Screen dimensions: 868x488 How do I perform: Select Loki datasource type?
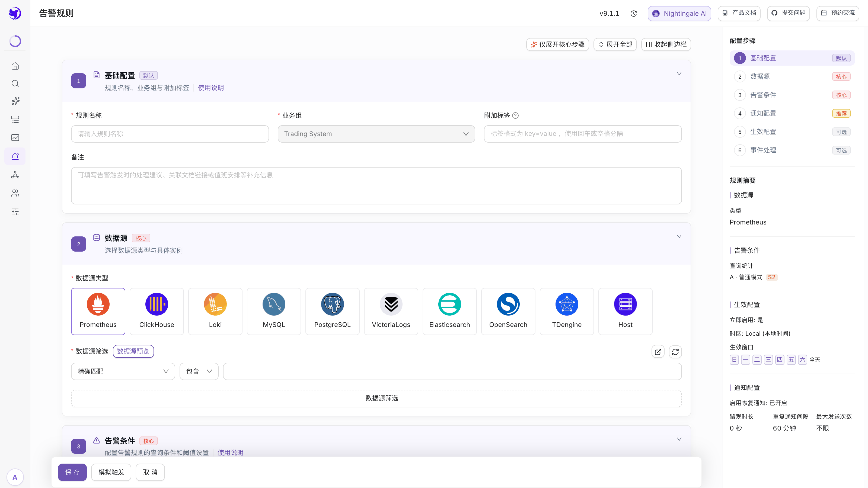pos(215,312)
